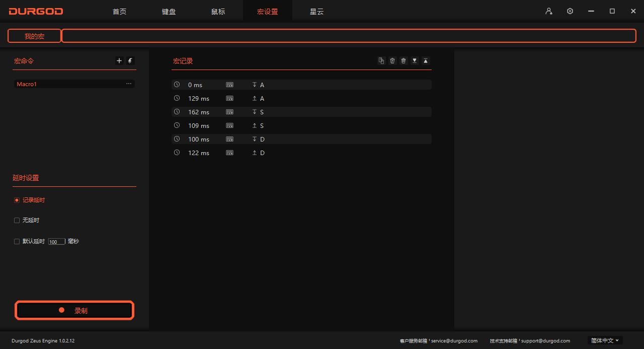The height and width of the screenshot is (349, 644).
Task: Click the key-up arrow on the 122 ms row
Action: coord(255,153)
